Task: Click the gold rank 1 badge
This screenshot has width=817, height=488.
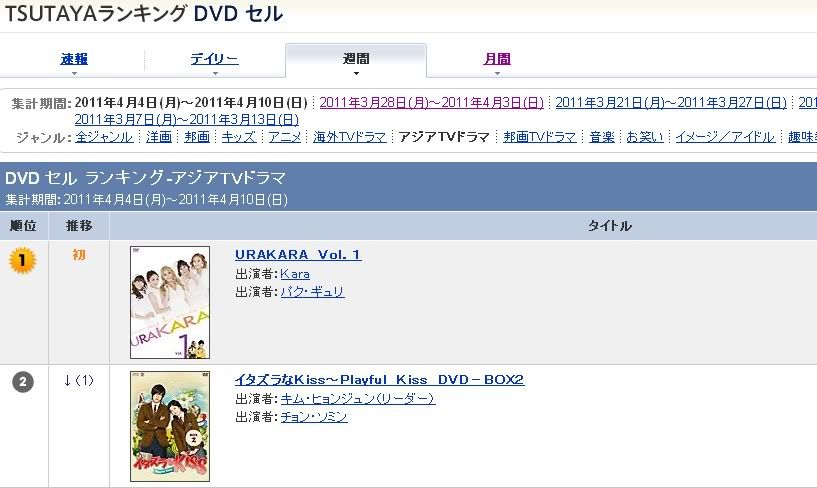Action: (x=22, y=260)
